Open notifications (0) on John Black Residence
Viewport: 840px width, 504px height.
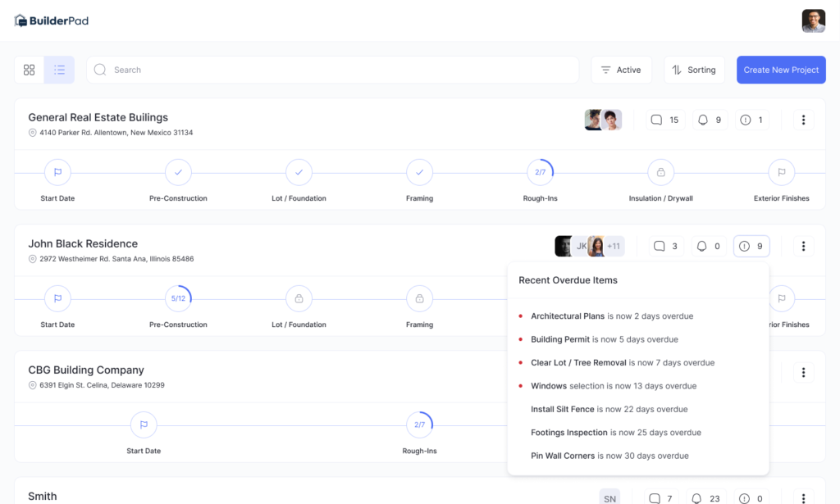point(709,246)
